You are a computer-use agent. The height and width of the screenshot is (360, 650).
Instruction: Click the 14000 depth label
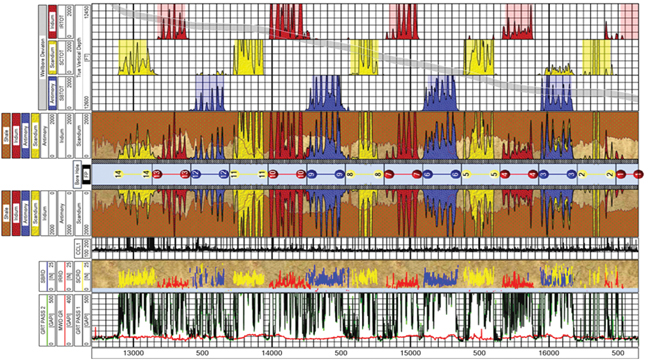pos(272,353)
